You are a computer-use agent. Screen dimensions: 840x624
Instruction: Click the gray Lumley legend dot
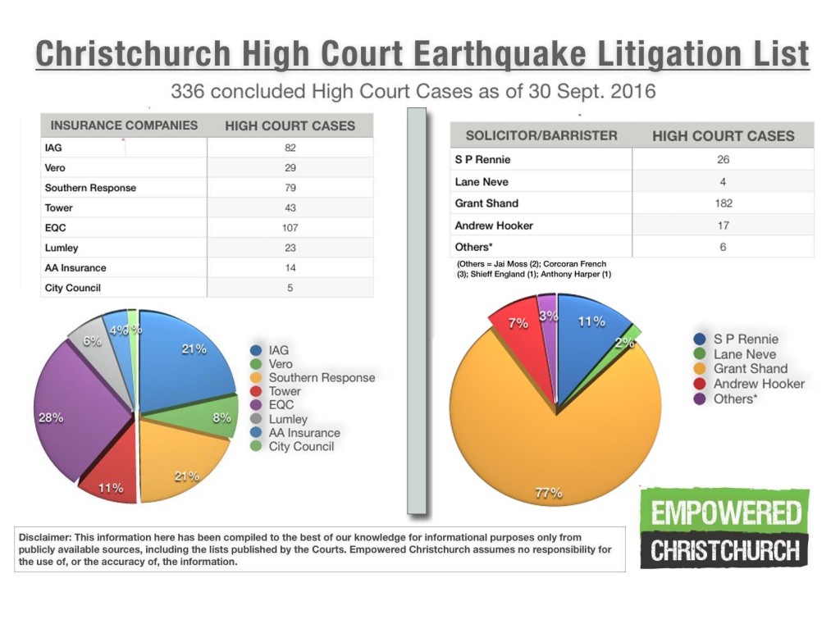pyautogui.click(x=257, y=419)
